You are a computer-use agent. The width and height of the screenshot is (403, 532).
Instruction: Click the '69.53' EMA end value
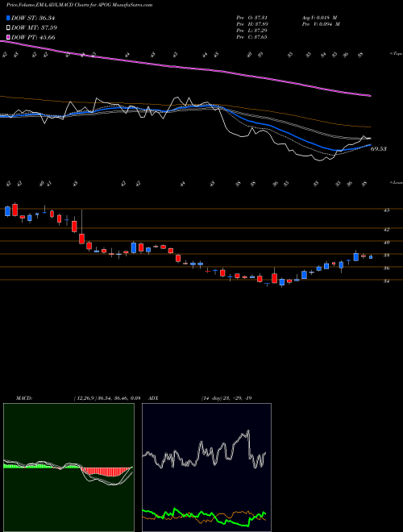coord(379,149)
